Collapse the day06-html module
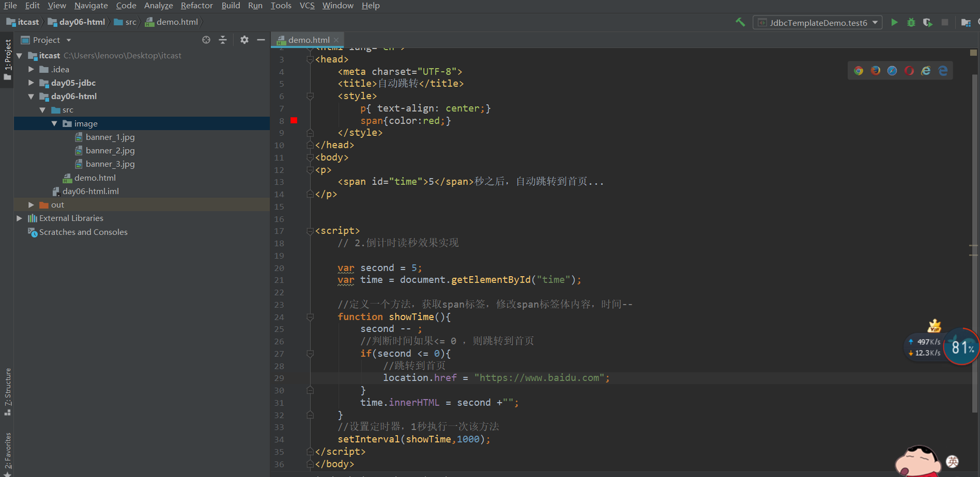 pyautogui.click(x=31, y=96)
